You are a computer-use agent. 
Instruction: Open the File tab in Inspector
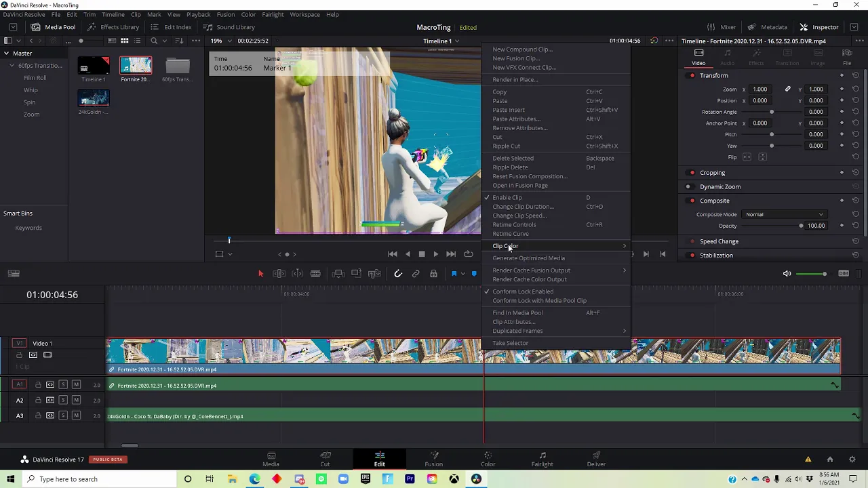point(847,58)
